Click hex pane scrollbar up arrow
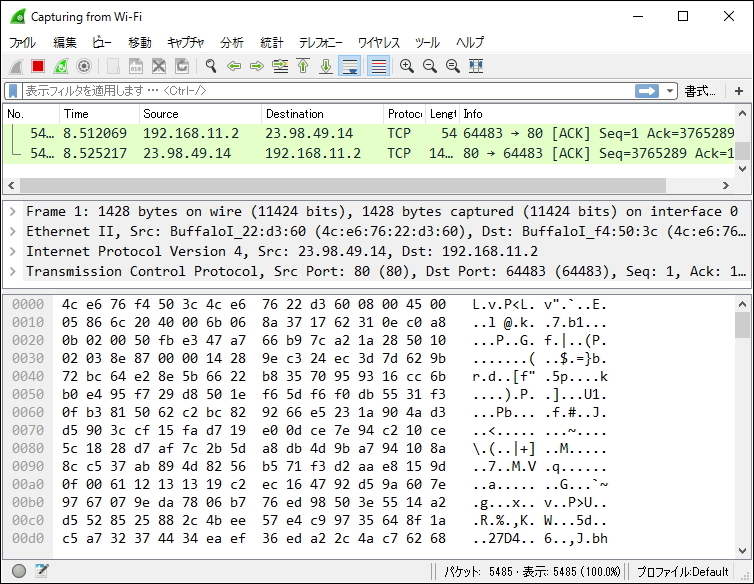This screenshot has height=584, width=754. [742, 304]
